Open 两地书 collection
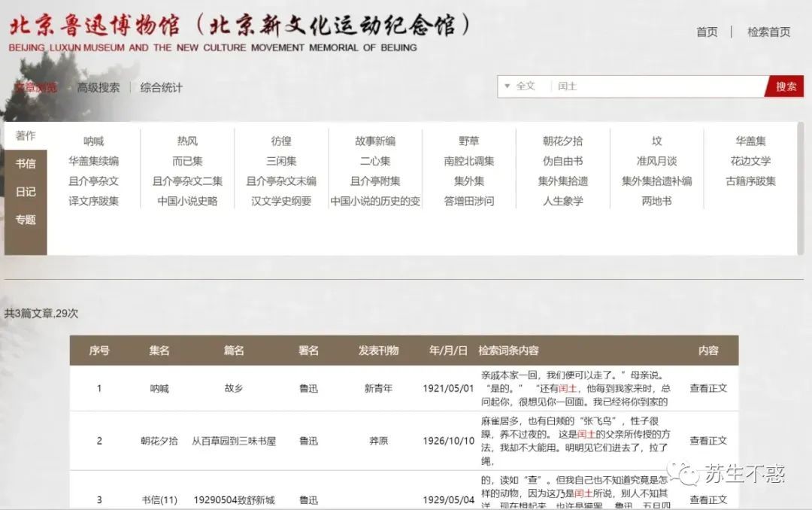 [x=656, y=201]
